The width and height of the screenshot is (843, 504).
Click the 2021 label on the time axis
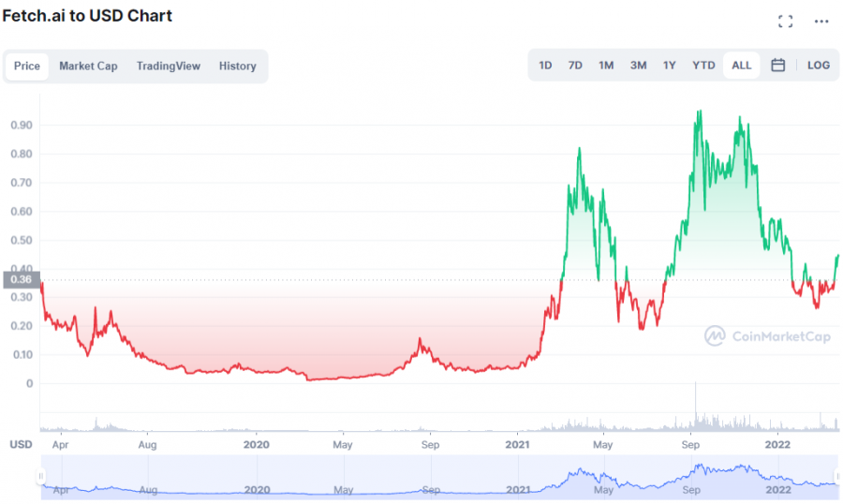pyautogui.click(x=517, y=444)
